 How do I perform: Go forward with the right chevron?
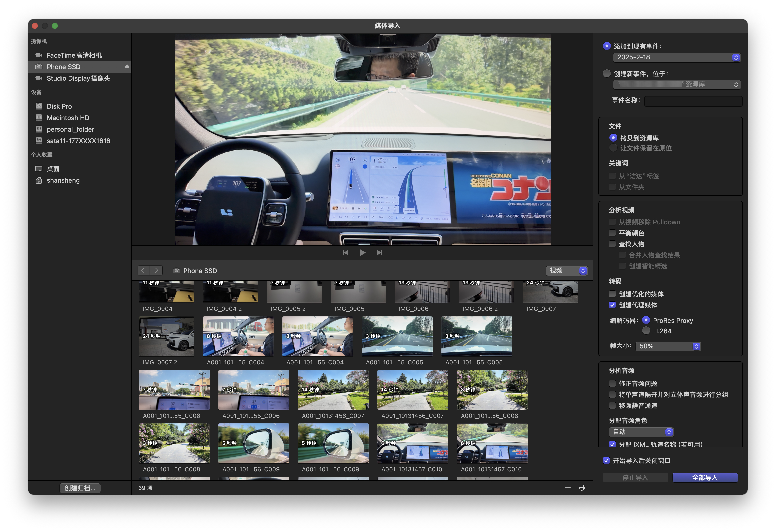[x=156, y=270]
